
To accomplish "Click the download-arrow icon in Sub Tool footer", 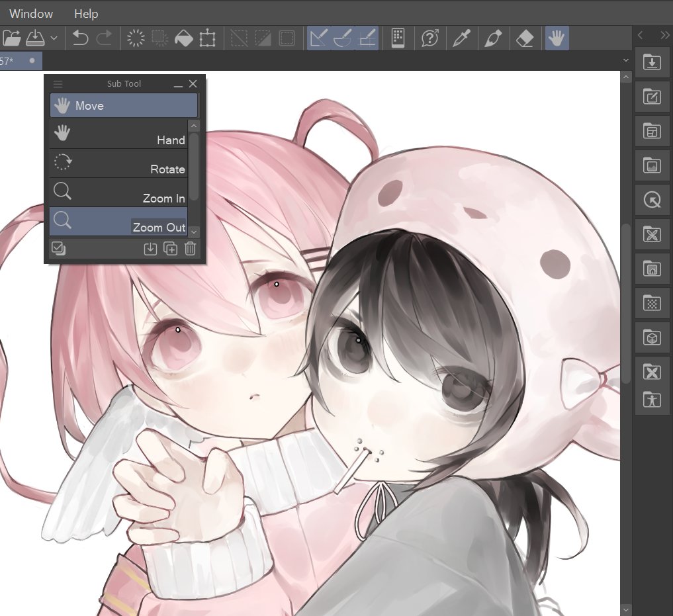I will (x=150, y=249).
